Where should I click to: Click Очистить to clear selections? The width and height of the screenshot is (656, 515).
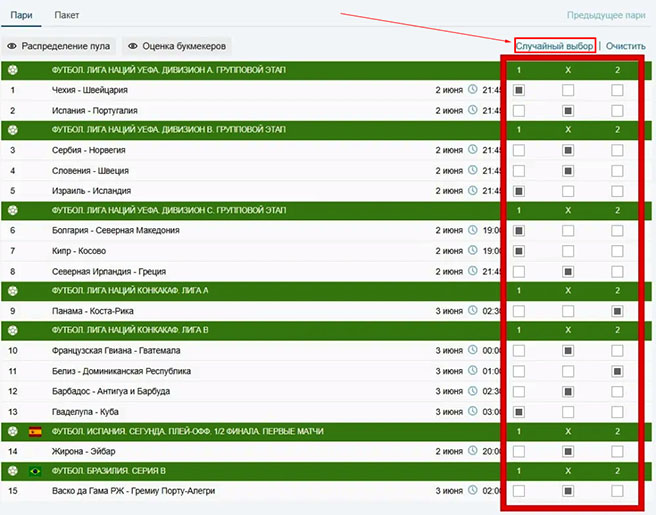626,46
